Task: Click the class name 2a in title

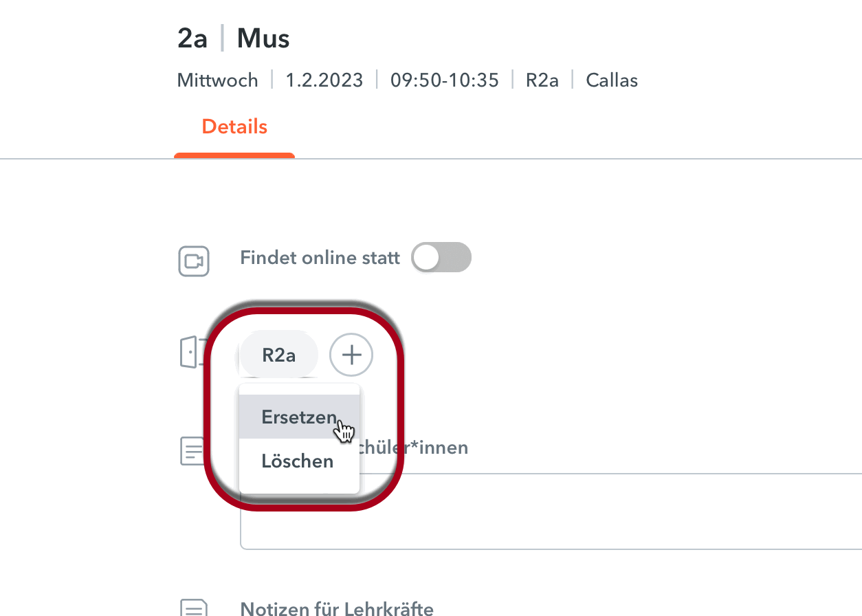Action: 192,39
